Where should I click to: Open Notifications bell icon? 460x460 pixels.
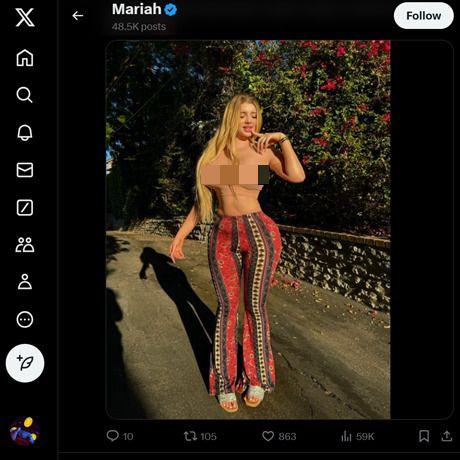[25, 133]
